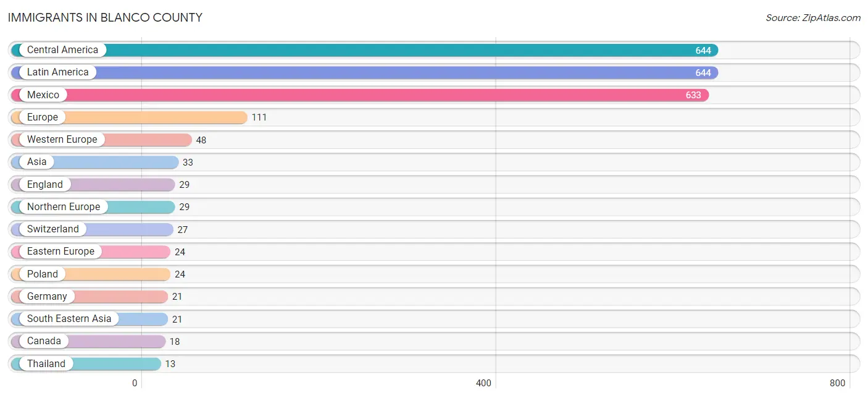Click the Northern Europe label
868x398 pixels.
point(64,207)
